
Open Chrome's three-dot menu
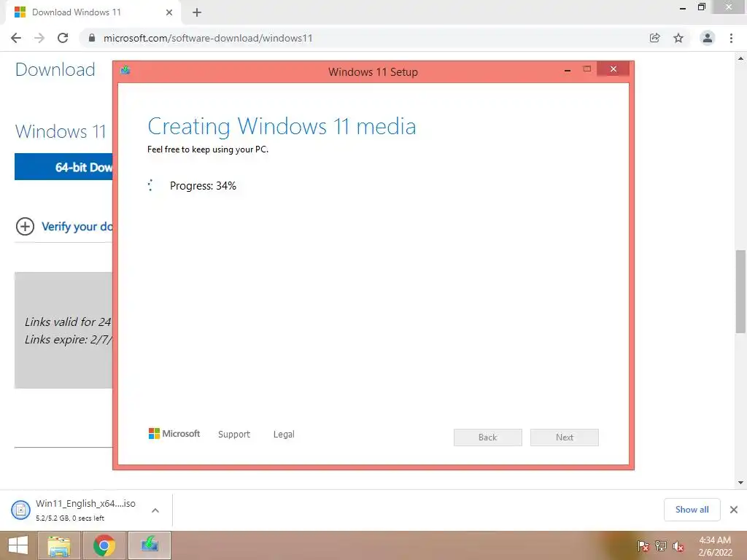[x=731, y=38]
